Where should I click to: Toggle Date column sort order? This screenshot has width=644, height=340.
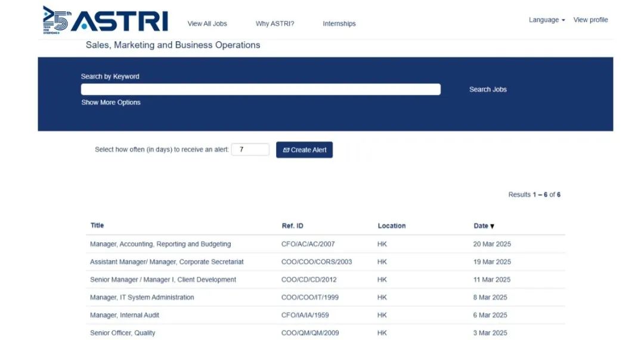tap(484, 226)
